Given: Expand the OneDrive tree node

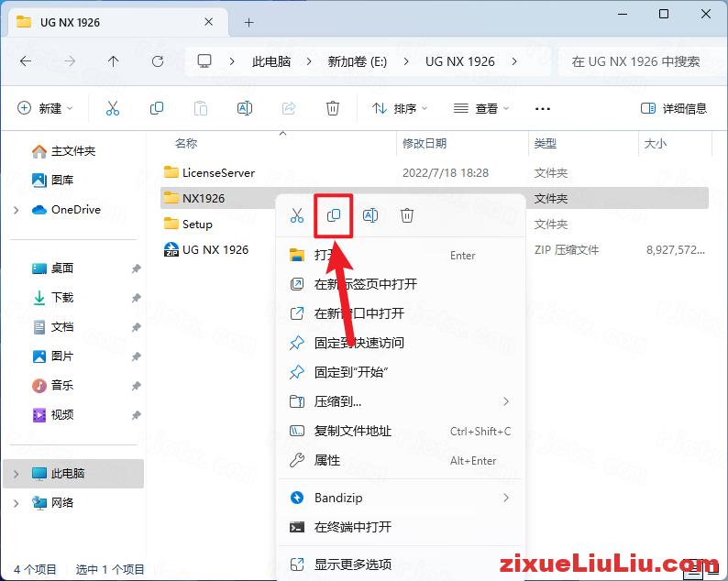Looking at the screenshot, I should tap(17, 210).
